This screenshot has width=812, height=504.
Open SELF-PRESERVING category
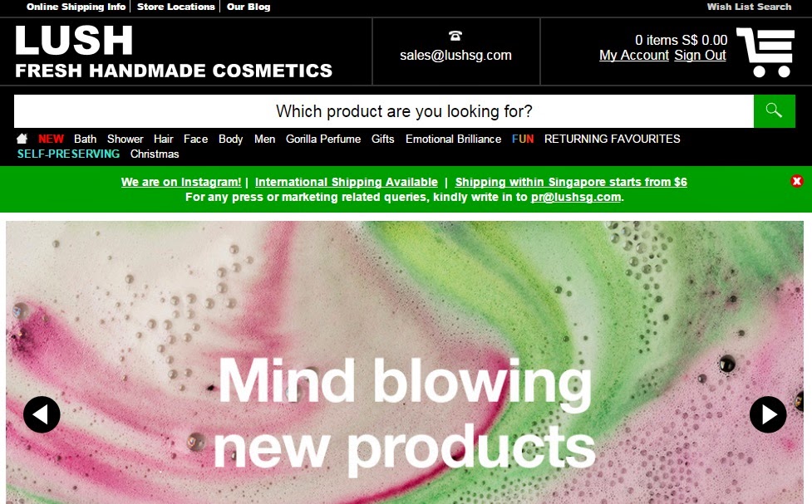click(68, 154)
